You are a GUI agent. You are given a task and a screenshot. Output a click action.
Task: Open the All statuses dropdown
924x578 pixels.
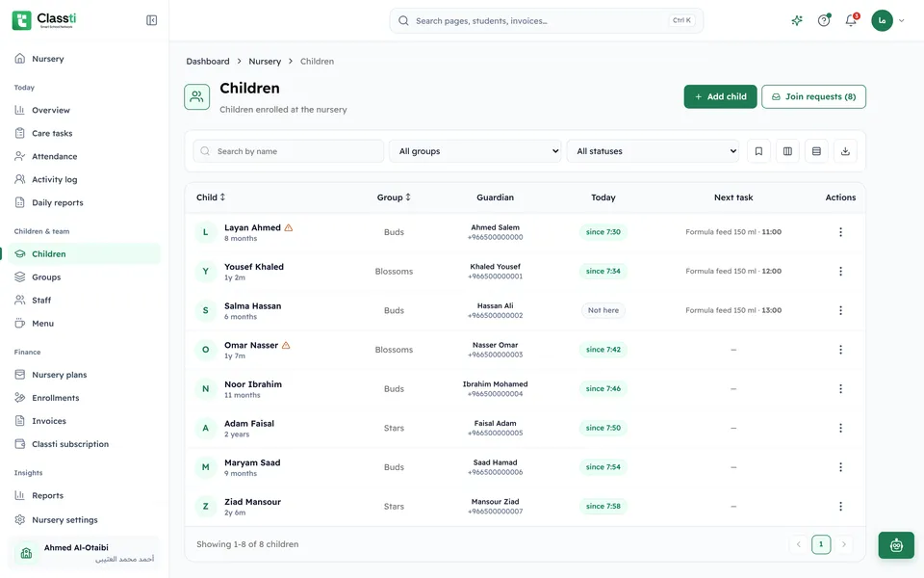point(653,151)
